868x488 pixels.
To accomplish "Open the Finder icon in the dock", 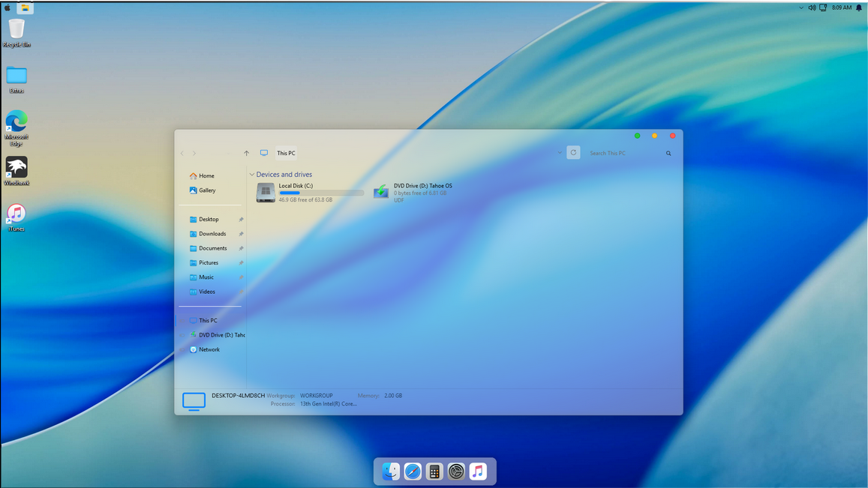I will 391,472.
